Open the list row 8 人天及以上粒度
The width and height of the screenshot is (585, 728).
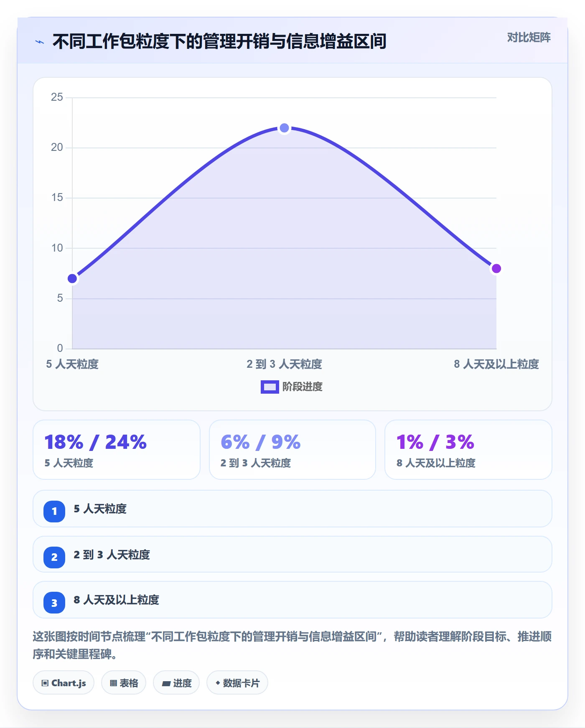coord(292,600)
